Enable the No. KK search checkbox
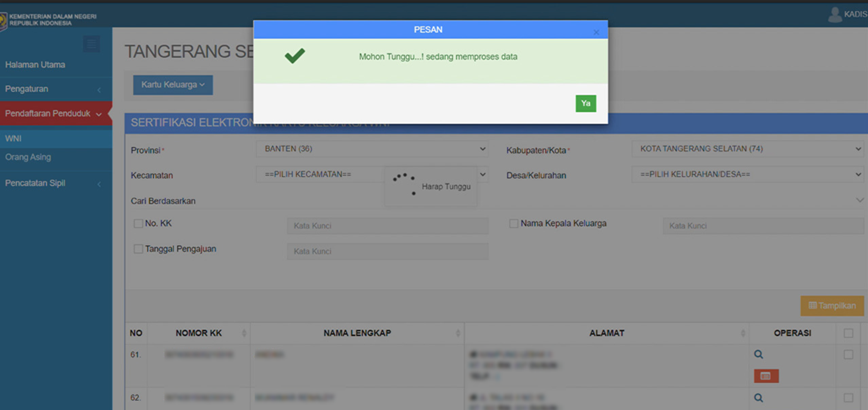868x410 pixels. point(138,224)
